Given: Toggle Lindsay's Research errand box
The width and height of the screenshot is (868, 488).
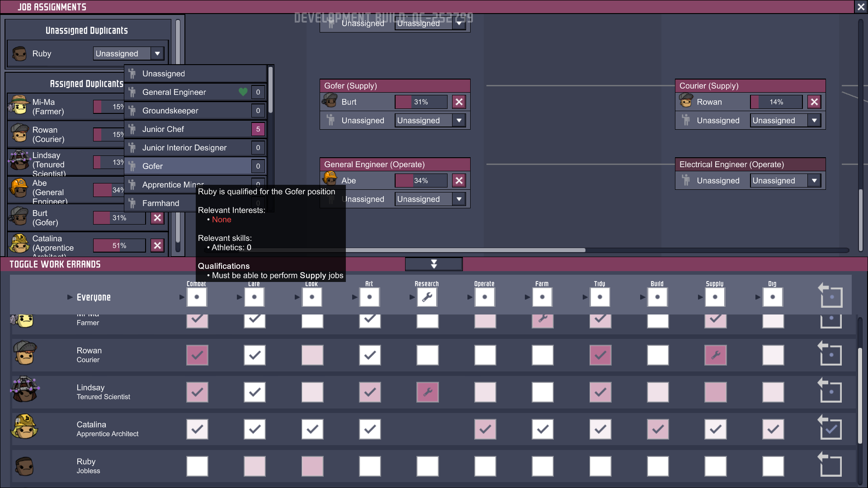Looking at the screenshot, I should 427,392.
